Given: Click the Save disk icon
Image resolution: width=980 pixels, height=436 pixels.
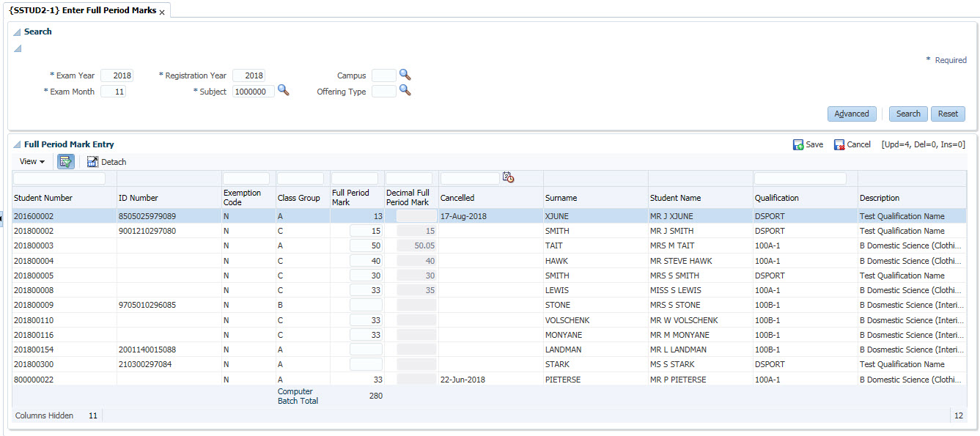Looking at the screenshot, I should click(x=798, y=145).
